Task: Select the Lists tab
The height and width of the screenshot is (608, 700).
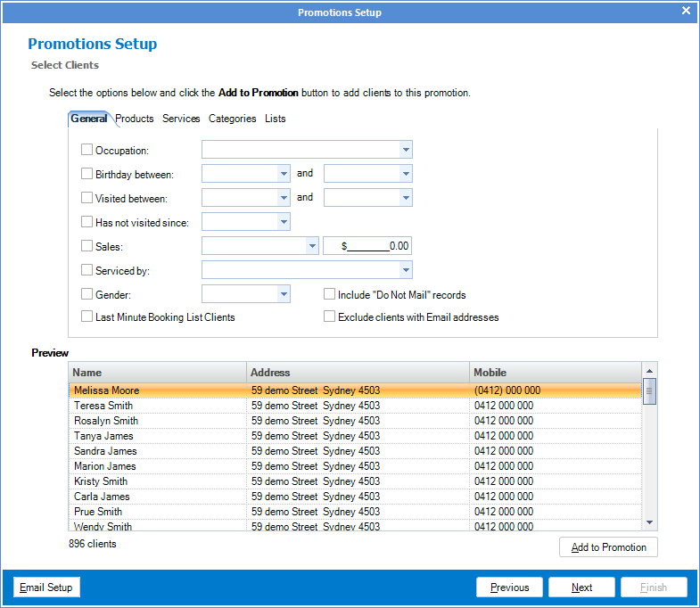Action: 276,119
